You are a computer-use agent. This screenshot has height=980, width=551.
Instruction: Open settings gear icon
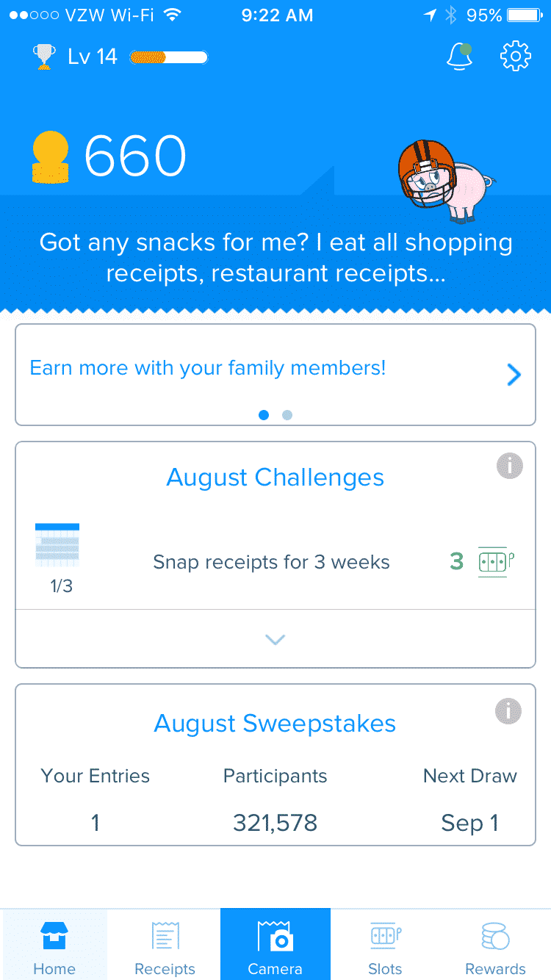point(516,57)
